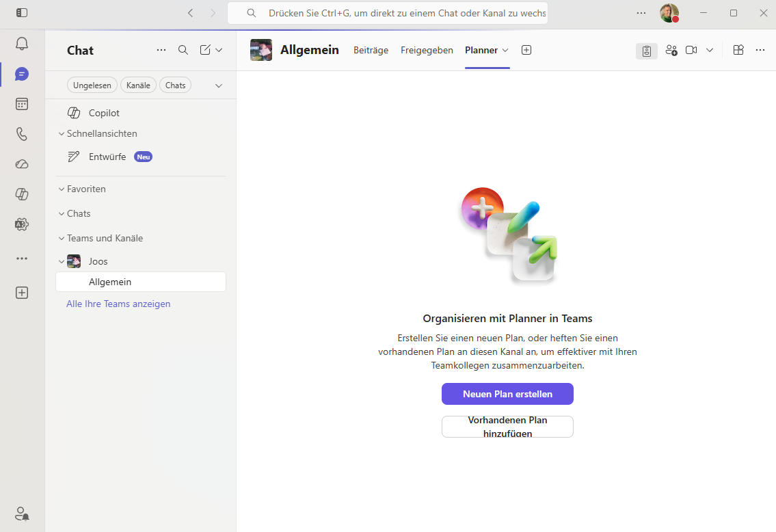The width and height of the screenshot is (776, 532).
Task: Toggle the Kanäle filter chip
Action: (x=138, y=85)
